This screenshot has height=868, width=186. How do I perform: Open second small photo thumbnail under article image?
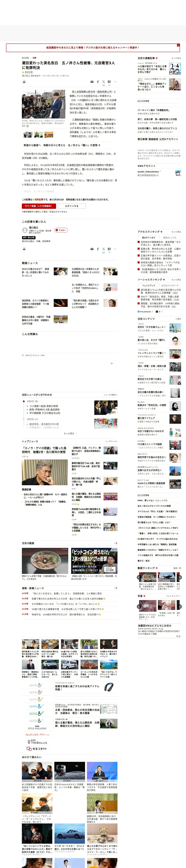tap(39, 135)
